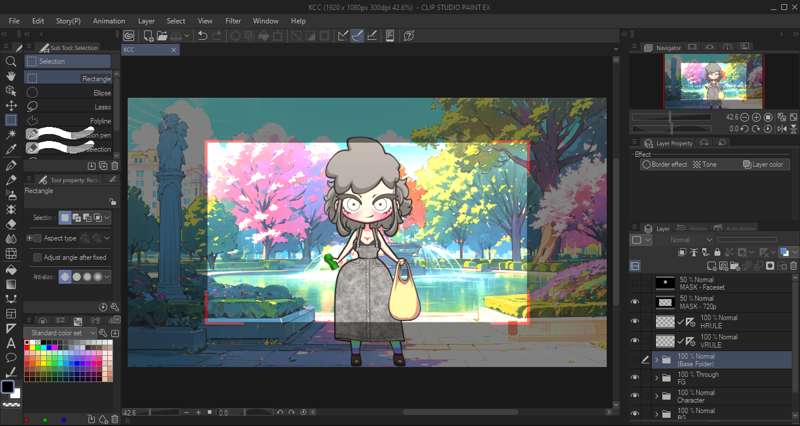Select the Pen tool
This screenshot has width=800, height=426.
(x=11, y=165)
